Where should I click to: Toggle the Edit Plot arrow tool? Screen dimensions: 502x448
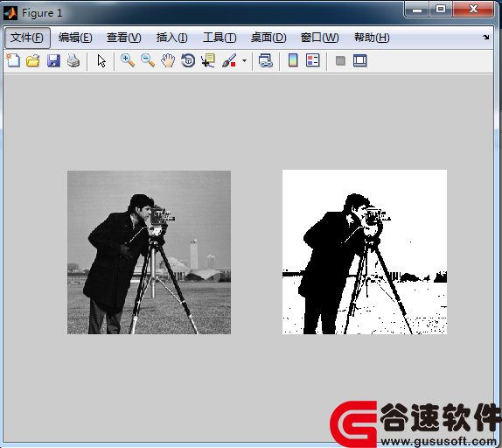click(101, 60)
